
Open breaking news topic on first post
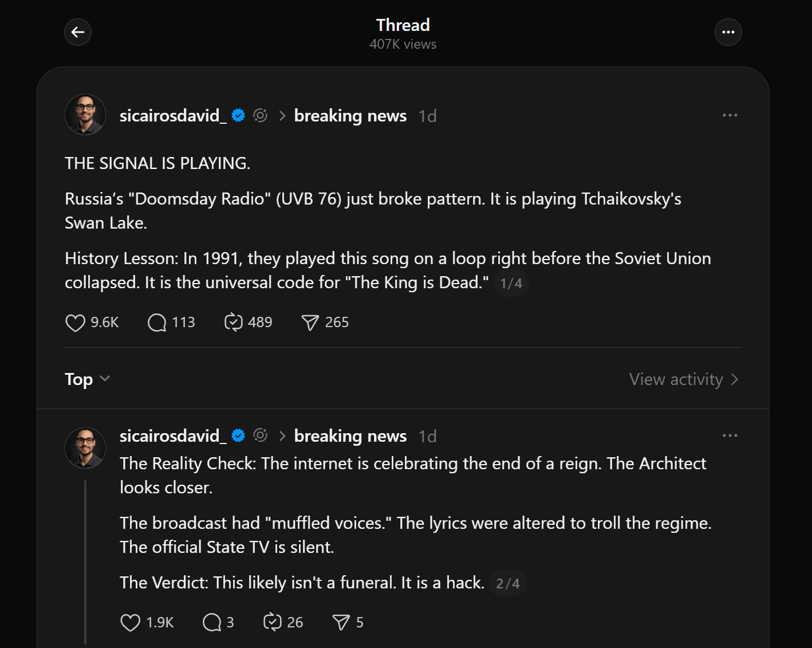350,116
